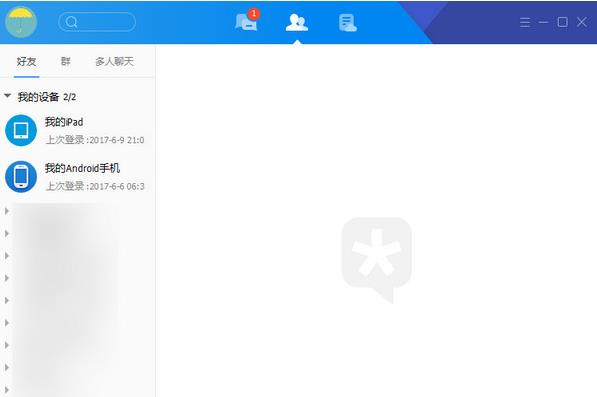Click the iPad device avatar icon
This screenshot has width=597, height=397.
pos(21,131)
